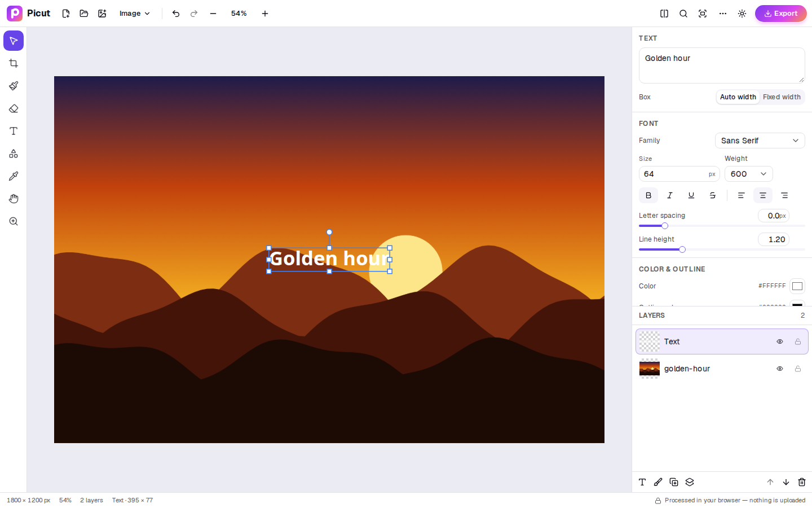This screenshot has width=812, height=508.
Task: Zoom in with the plus icon
Action: point(265,14)
